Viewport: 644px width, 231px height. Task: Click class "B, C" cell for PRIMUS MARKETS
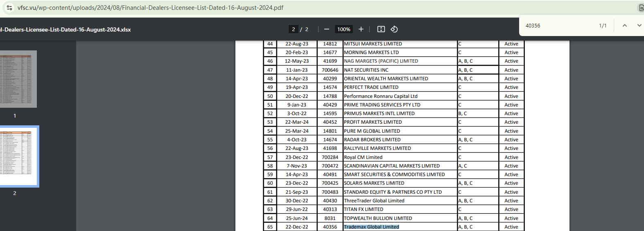(x=478, y=113)
